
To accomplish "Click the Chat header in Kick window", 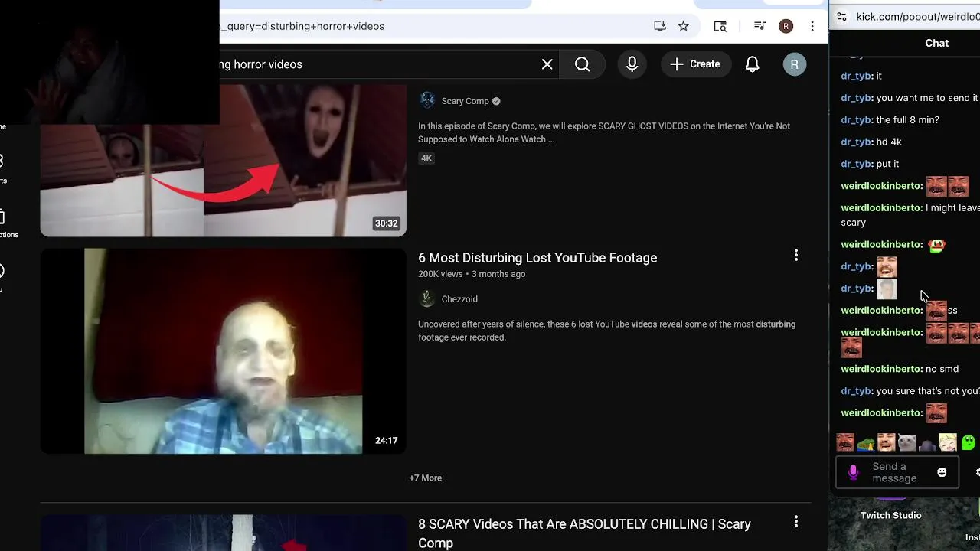I will tap(936, 43).
